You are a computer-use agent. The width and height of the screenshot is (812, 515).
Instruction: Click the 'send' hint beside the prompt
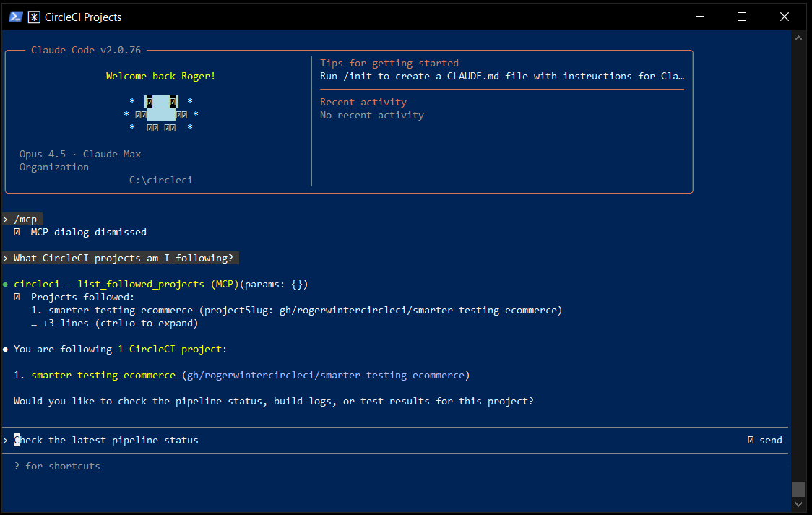765,441
